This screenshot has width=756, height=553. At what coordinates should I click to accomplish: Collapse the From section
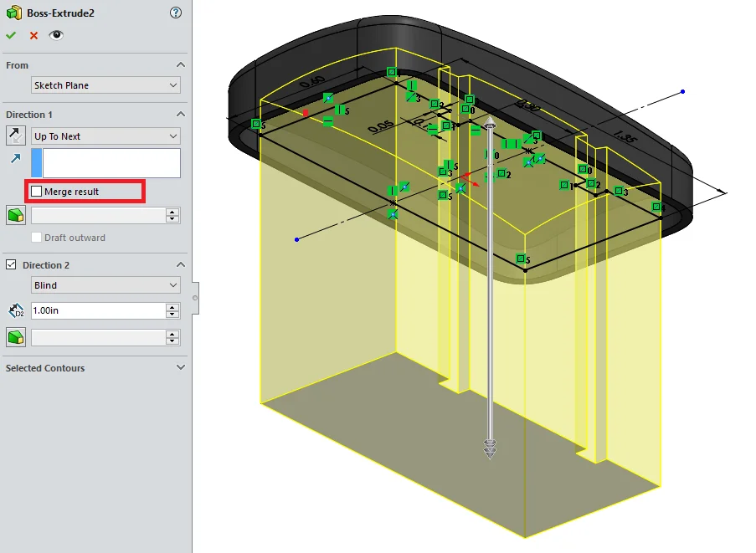[180, 65]
